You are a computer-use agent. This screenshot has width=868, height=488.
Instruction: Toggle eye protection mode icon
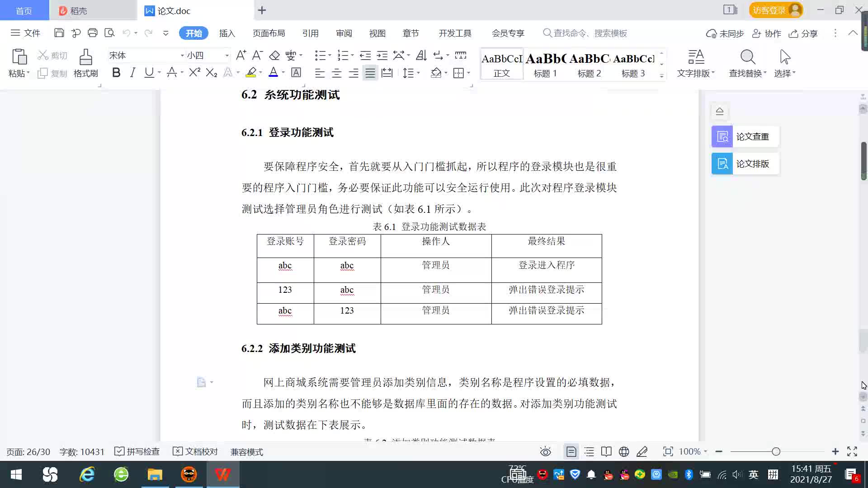click(x=546, y=452)
